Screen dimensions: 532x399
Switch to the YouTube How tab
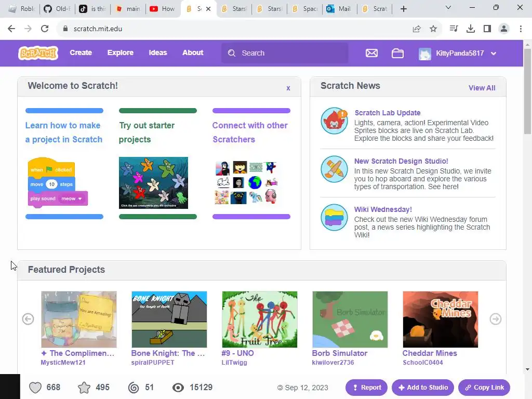[163, 9]
